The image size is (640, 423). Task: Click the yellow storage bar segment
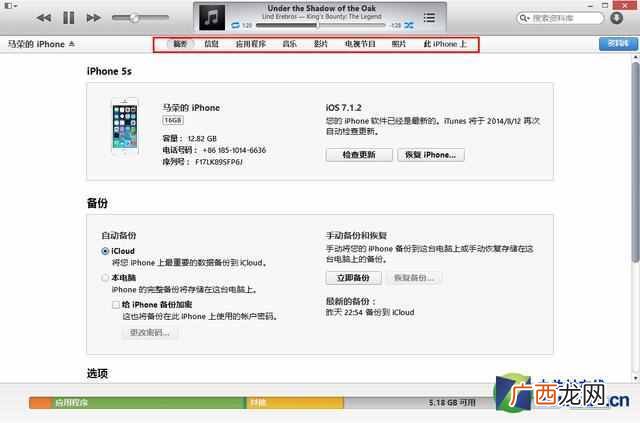tap(295, 403)
